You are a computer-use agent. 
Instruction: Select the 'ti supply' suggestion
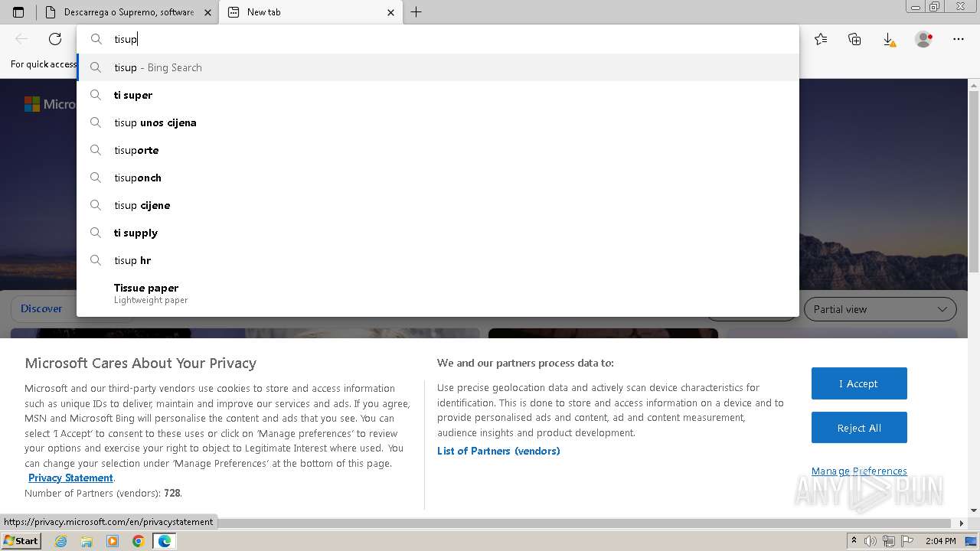(x=438, y=233)
